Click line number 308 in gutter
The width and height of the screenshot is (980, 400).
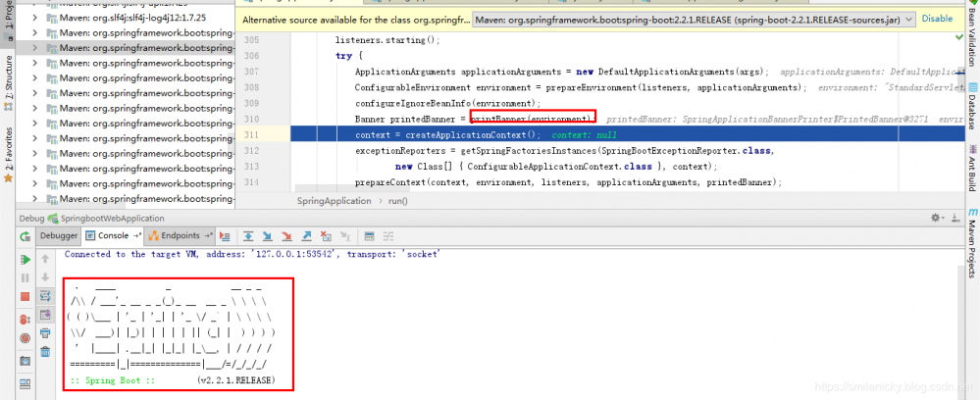[251, 87]
